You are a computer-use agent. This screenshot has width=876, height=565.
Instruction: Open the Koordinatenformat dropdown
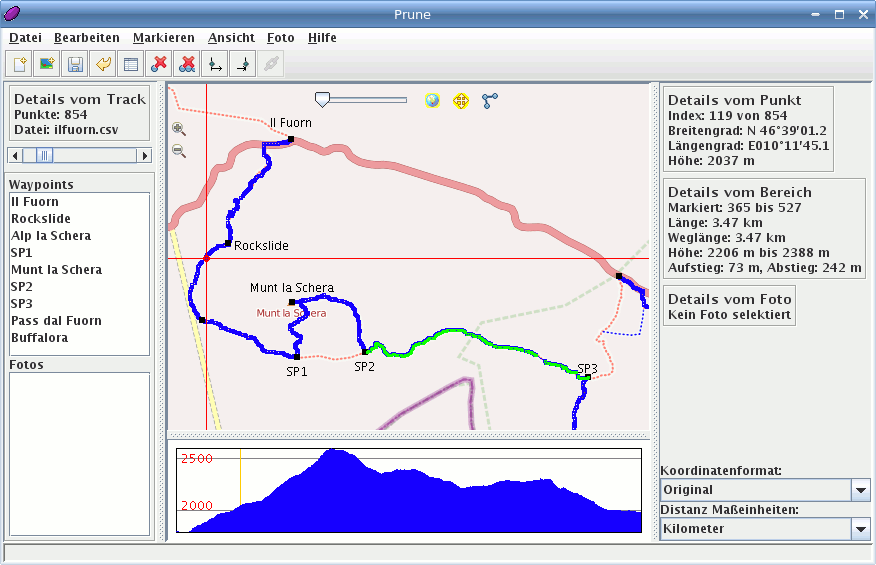[x=860, y=490]
